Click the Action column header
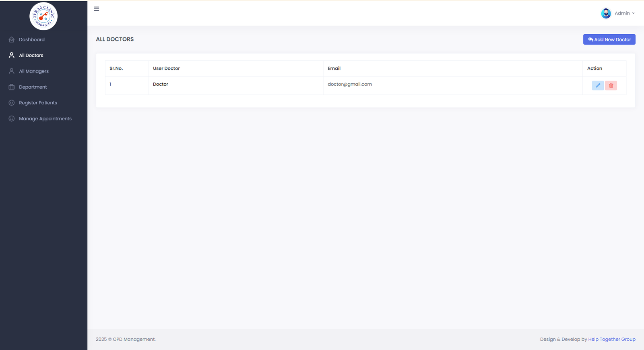Screen dimensions: 644x350 click(605, 68)
